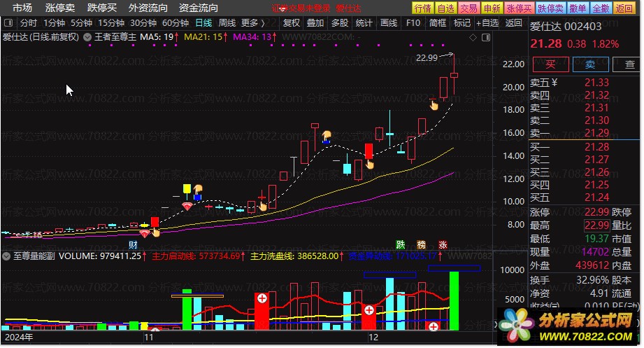644x348 pixels.
Task: Click the yellow 行情 button
Action: coord(422,8)
